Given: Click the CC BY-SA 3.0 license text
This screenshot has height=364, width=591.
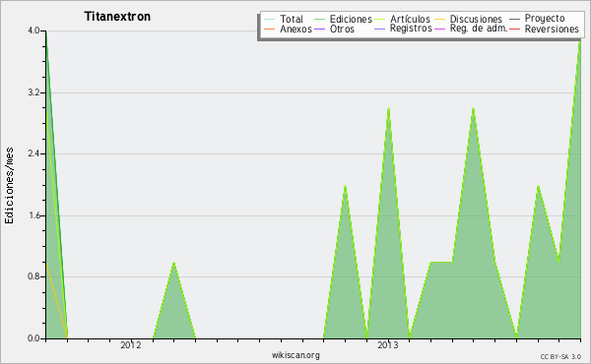Looking at the screenshot, I should 560,356.
